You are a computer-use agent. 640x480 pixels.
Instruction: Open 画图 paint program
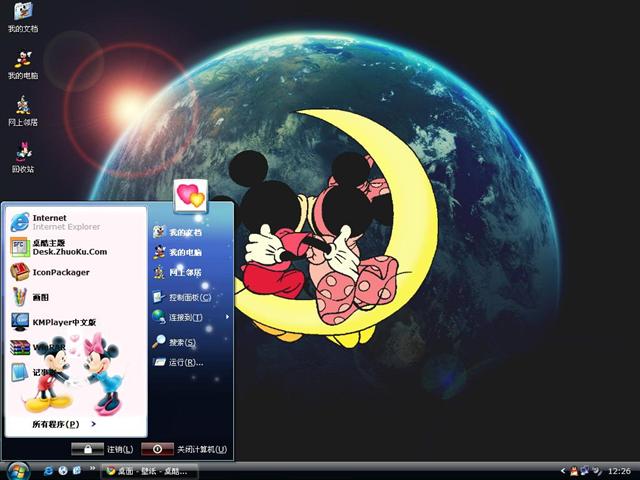click(x=40, y=297)
